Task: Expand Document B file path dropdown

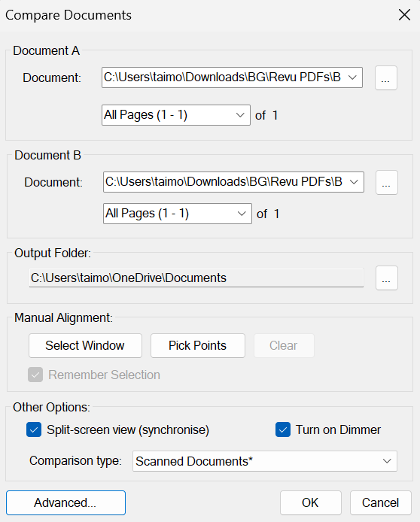Action: (x=354, y=182)
